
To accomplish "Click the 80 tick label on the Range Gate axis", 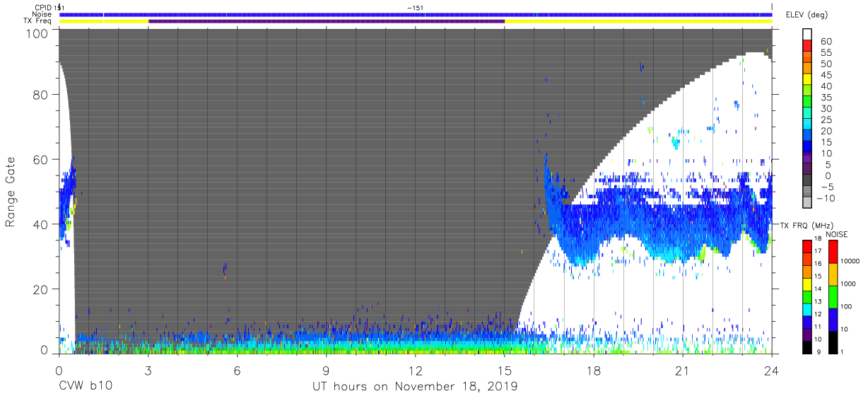I will (x=41, y=95).
